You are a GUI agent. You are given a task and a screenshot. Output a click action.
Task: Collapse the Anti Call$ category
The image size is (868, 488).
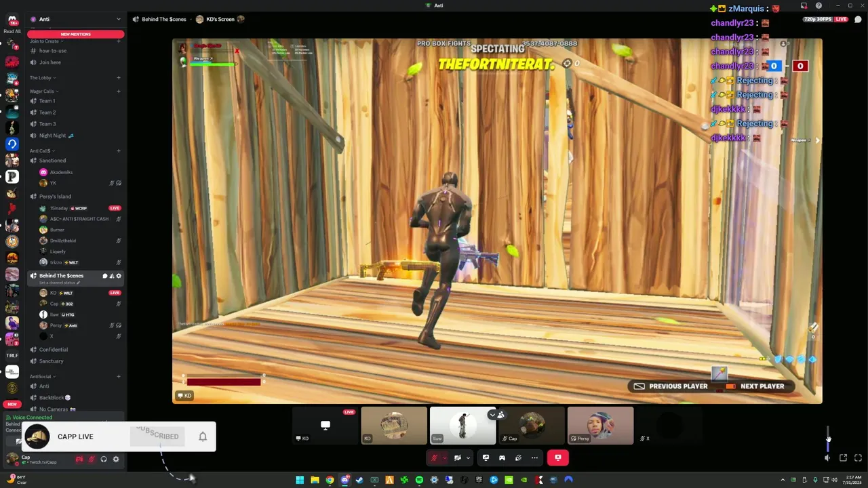tap(42, 150)
